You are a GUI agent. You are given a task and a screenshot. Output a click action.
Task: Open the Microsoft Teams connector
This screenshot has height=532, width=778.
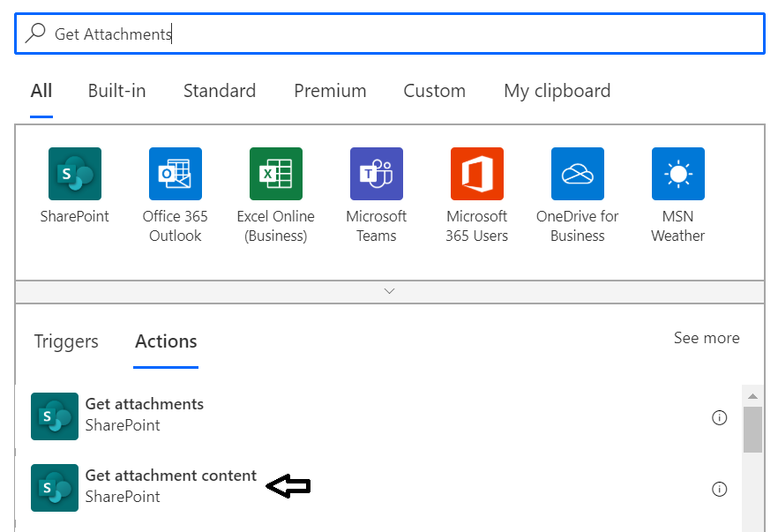coord(376,173)
